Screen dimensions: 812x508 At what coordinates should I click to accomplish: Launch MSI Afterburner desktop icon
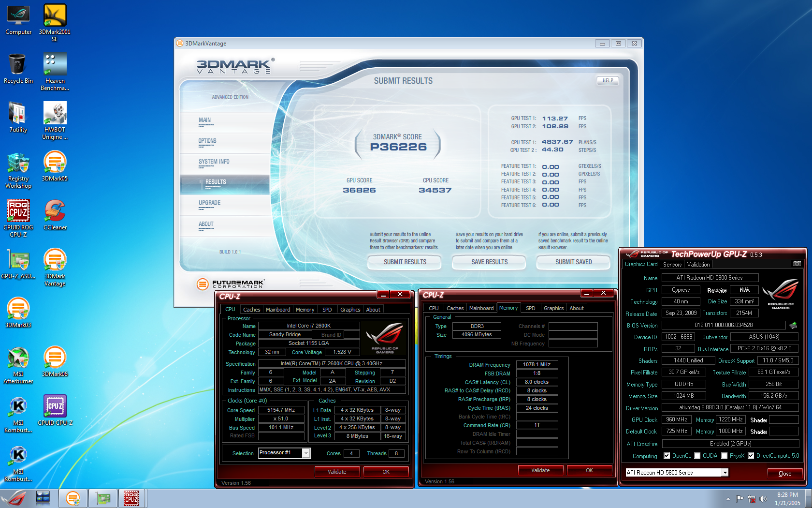coord(18,366)
